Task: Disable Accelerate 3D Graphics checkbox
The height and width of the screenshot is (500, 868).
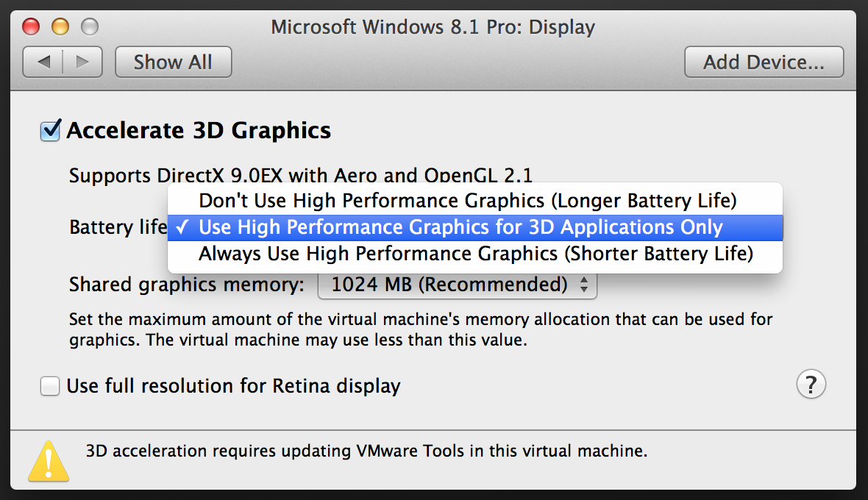Action: 50,132
